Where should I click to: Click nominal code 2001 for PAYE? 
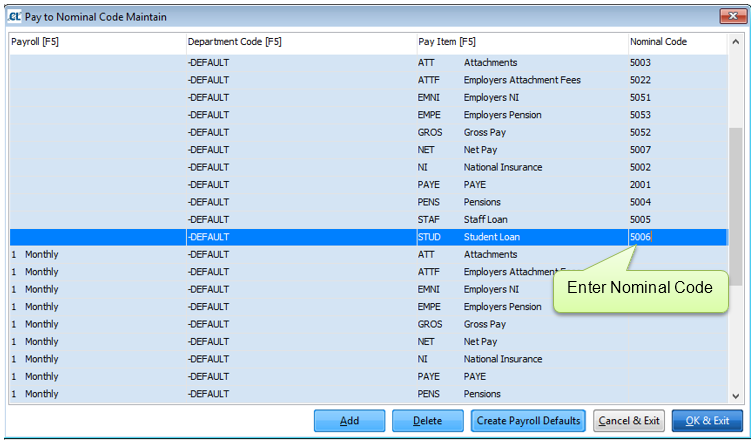[641, 185]
